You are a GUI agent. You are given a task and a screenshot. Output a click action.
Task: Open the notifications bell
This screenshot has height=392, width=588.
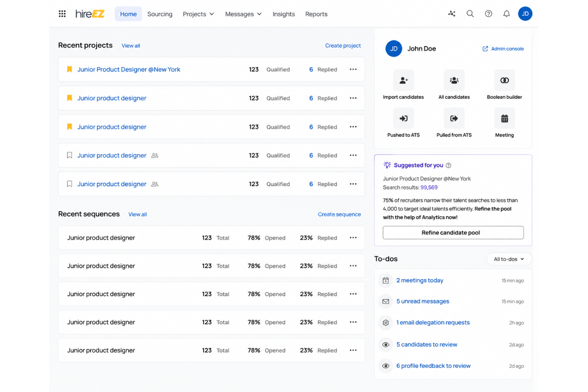click(507, 14)
